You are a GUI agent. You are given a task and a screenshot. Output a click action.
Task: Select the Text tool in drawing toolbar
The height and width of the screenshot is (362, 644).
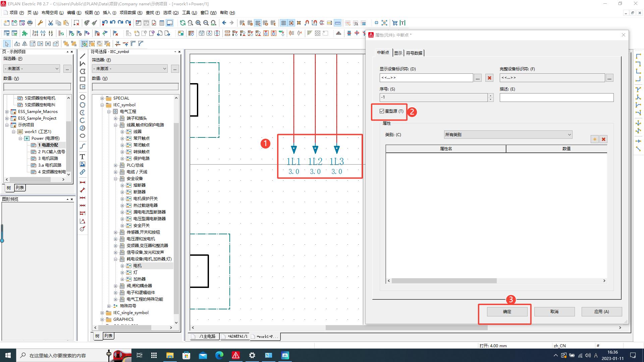click(x=82, y=157)
